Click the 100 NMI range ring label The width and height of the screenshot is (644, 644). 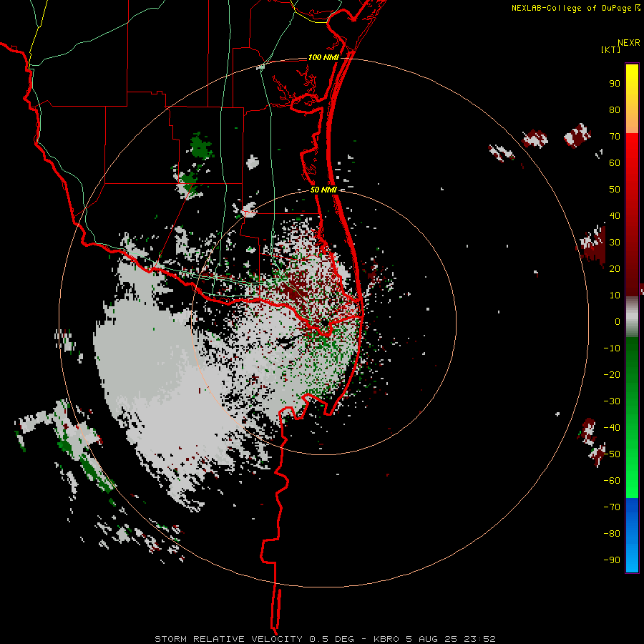point(323,57)
